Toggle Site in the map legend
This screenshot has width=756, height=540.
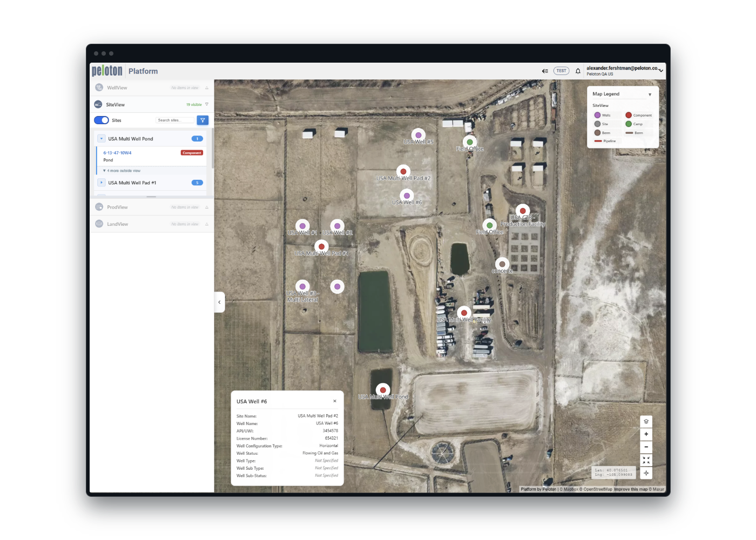point(602,124)
